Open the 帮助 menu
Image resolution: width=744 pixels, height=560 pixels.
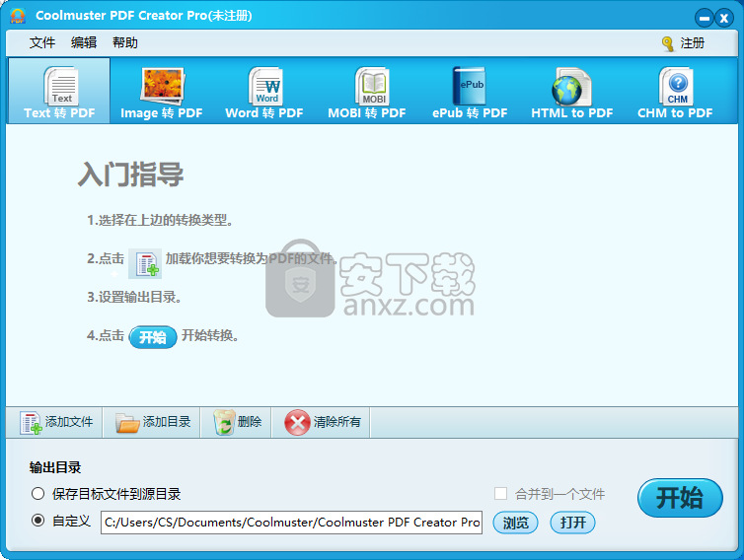click(125, 42)
